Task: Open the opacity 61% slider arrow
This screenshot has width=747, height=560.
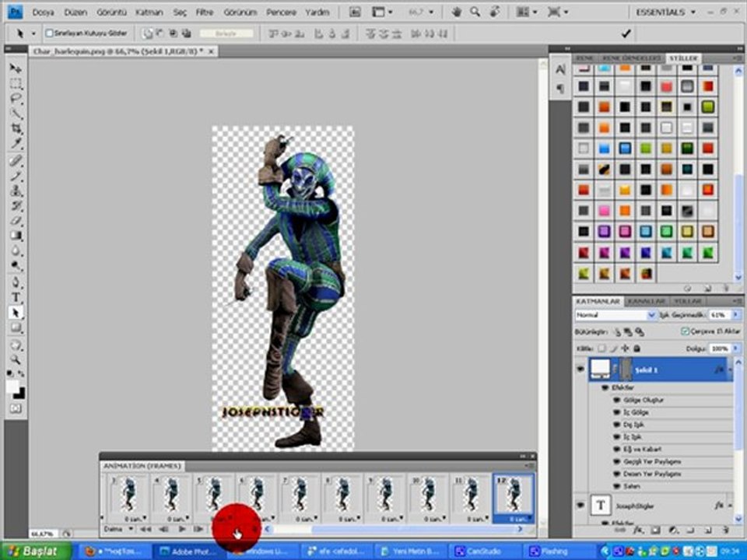Action: point(736,315)
